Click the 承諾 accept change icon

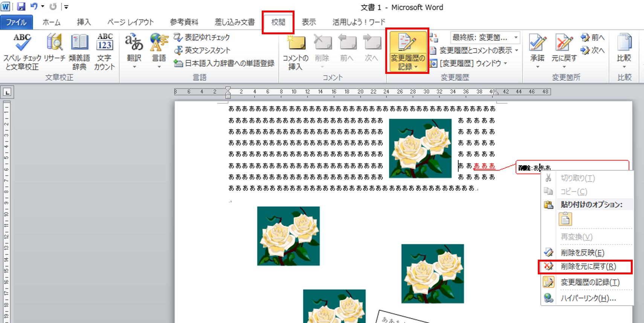537,43
